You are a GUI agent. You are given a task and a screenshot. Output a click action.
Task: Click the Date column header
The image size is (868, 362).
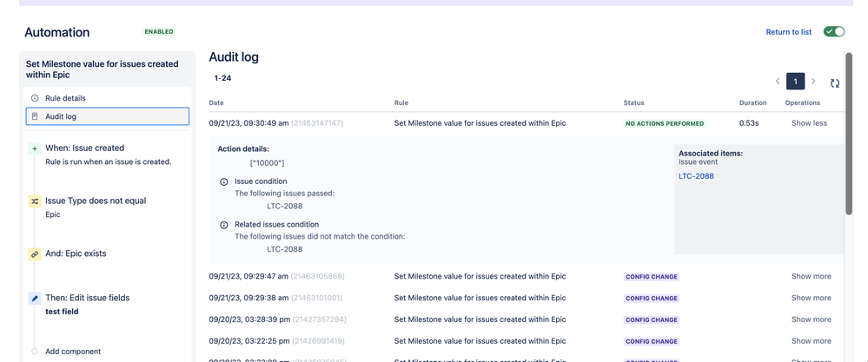click(x=216, y=102)
